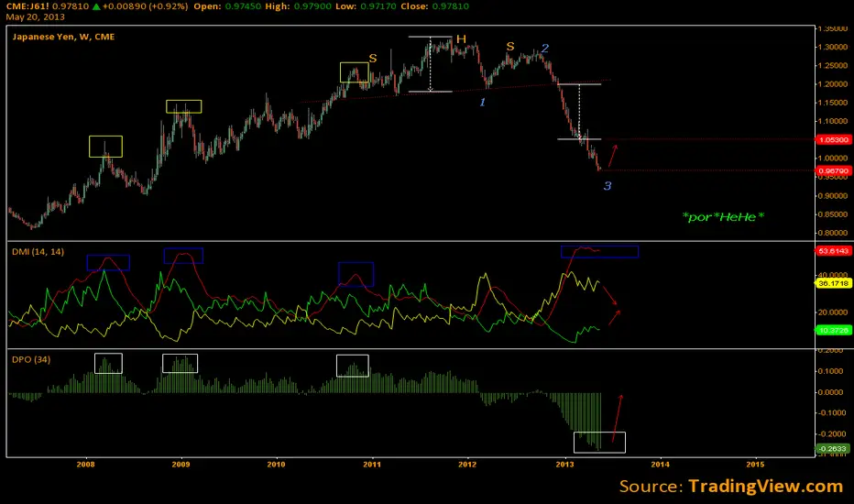Select the green 10.3726 DMI value tag

832,329
